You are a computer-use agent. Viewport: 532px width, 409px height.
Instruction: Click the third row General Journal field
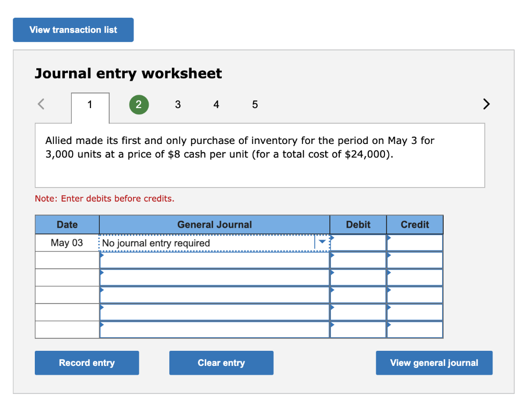[215, 278]
